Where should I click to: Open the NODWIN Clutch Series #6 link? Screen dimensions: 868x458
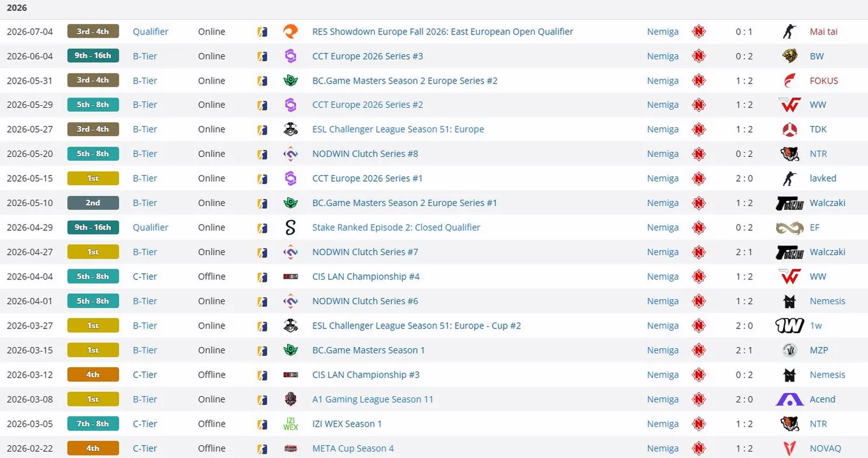click(x=365, y=301)
